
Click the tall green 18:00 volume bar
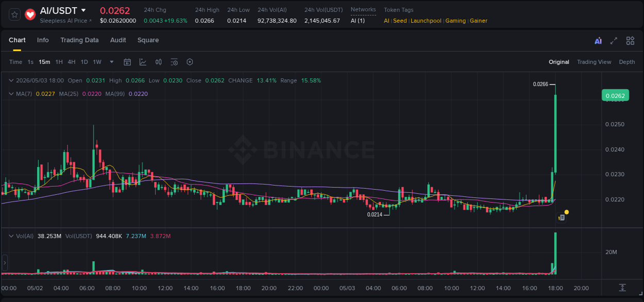555,253
